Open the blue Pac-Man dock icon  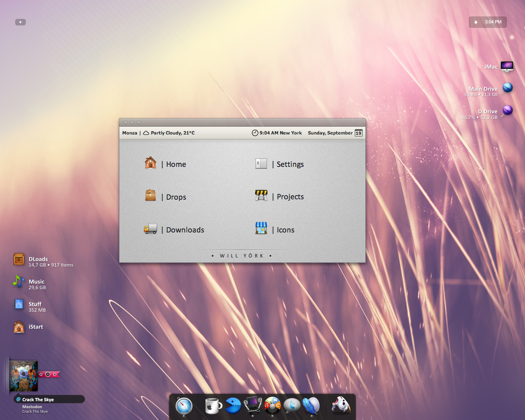(233, 406)
